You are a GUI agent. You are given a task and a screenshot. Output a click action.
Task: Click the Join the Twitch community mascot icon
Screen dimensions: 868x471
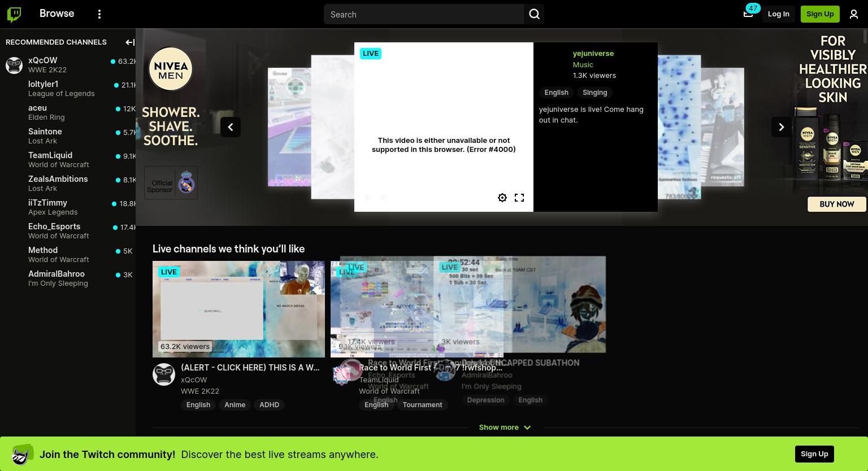[22, 455]
